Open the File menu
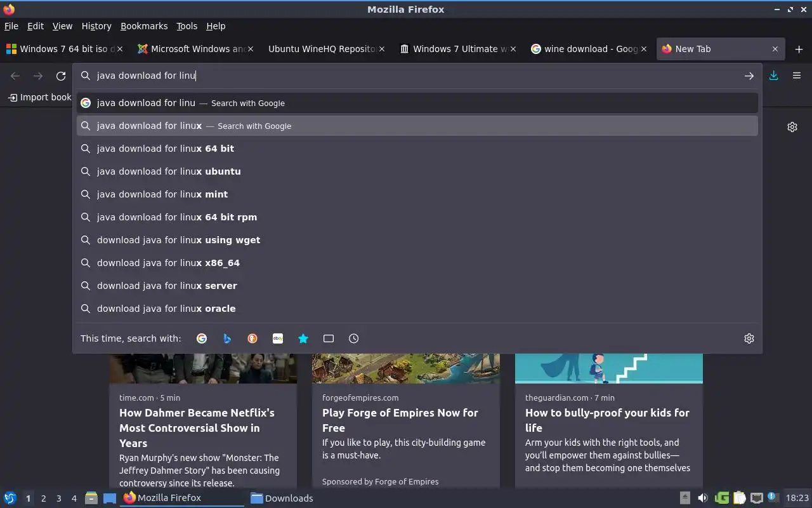This screenshot has height=508, width=812. pyautogui.click(x=11, y=26)
